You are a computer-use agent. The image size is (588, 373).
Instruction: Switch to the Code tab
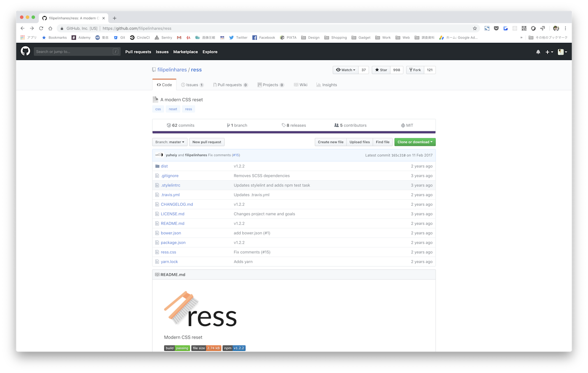[164, 85]
